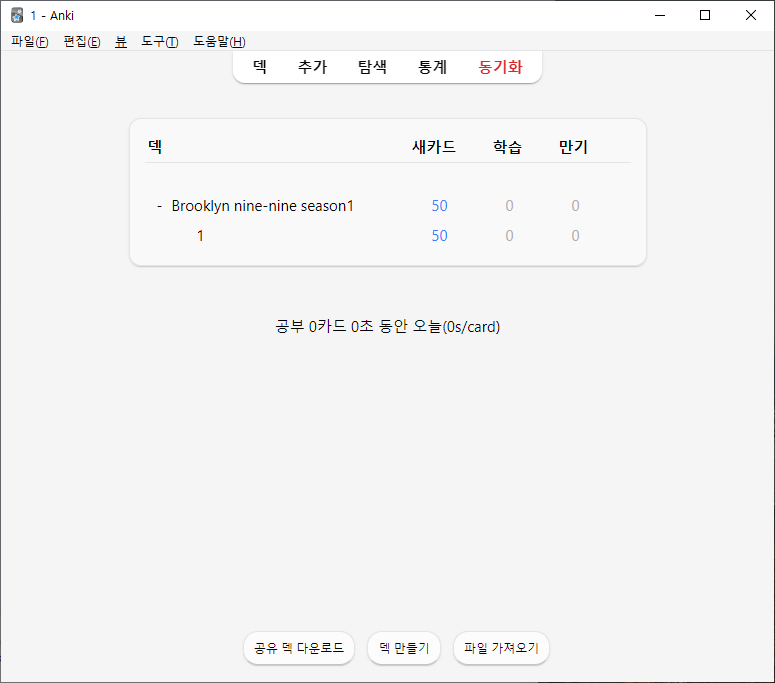
Task: Open the 편집(E) menu
Action: click(82, 42)
